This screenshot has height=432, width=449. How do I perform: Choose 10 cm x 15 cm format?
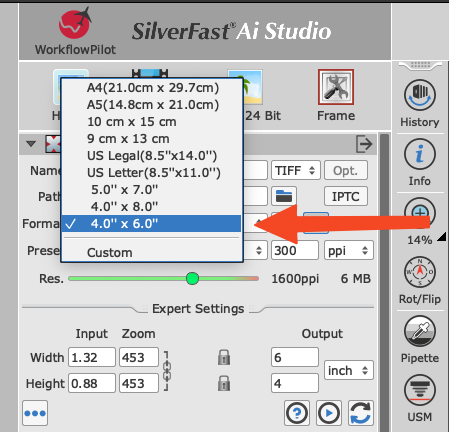pos(151,122)
